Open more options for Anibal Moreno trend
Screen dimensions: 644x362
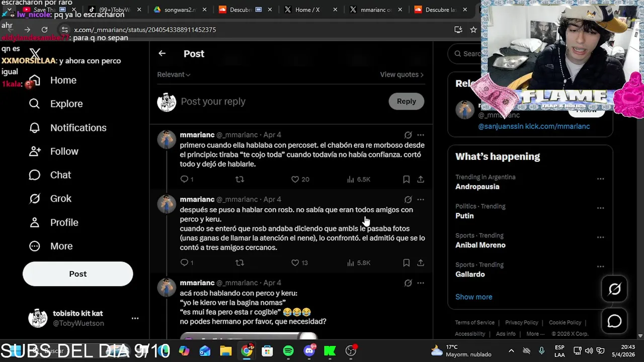click(600, 237)
